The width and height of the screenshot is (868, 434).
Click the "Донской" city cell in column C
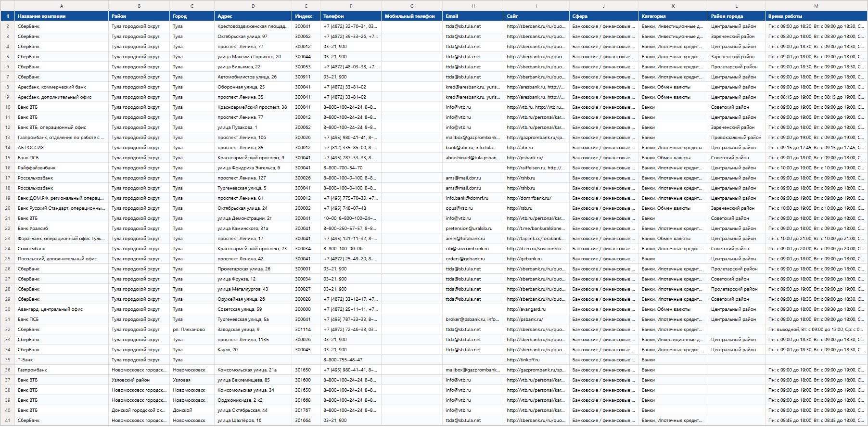(192, 410)
